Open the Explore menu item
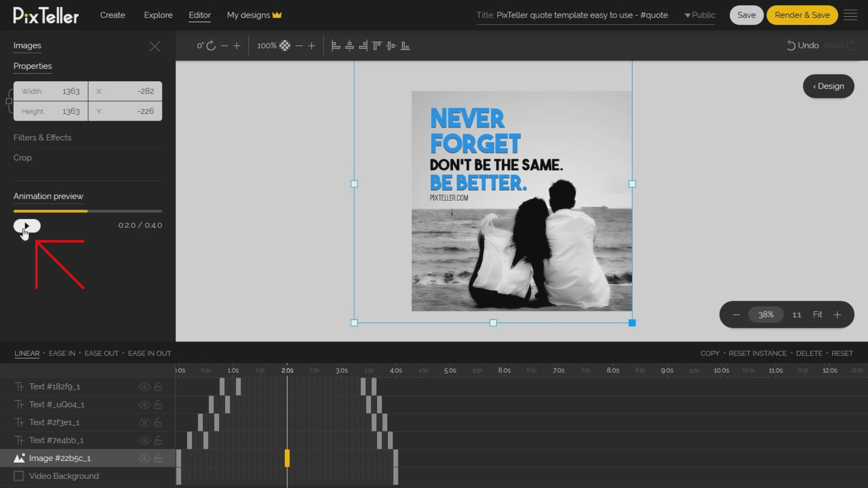 click(157, 15)
